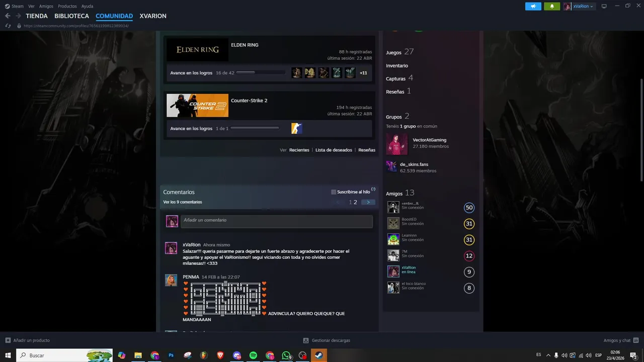The image size is (644, 362).
Task: Click the fifth Elden Ring achievement icon
Action: pos(350,73)
